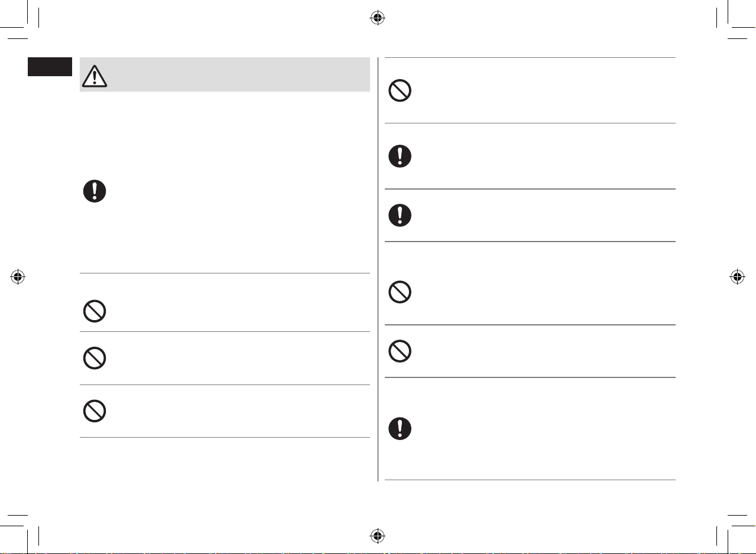Click the bottom prohibition icon in left column
The height and width of the screenshot is (554, 756).
(x=95, y=411)
